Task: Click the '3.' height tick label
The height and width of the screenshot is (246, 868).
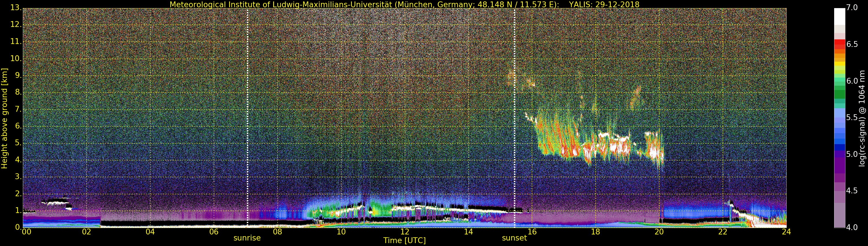Action: pos(18,177)
